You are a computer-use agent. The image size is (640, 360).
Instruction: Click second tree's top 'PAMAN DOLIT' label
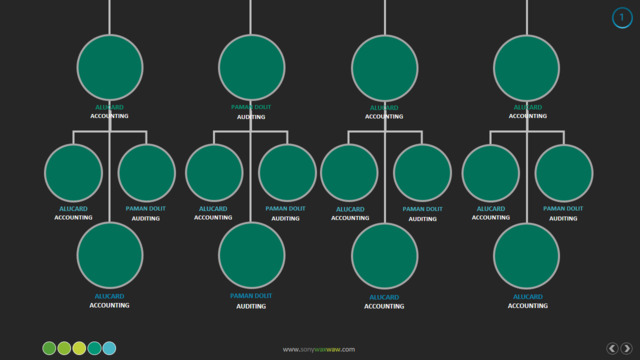pyautogui.click(x=251, y=107)
